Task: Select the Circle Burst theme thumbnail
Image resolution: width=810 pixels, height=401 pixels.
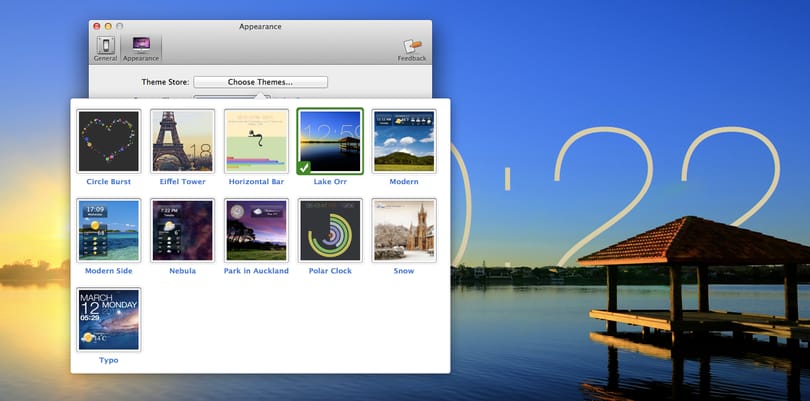Action: [108, 141]
